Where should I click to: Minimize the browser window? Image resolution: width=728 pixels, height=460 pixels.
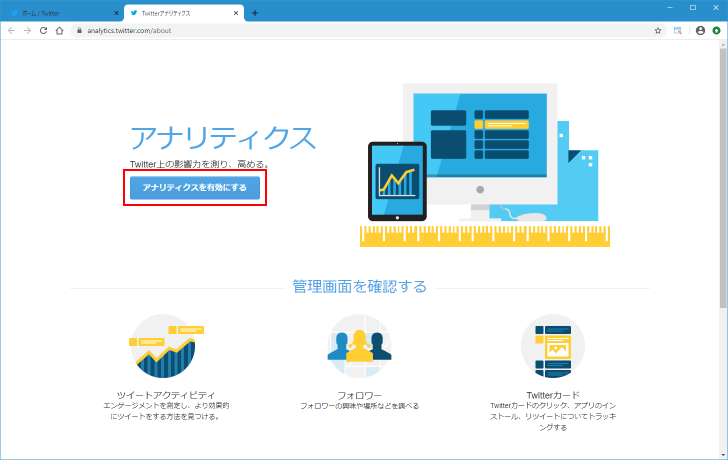point(670,7)
